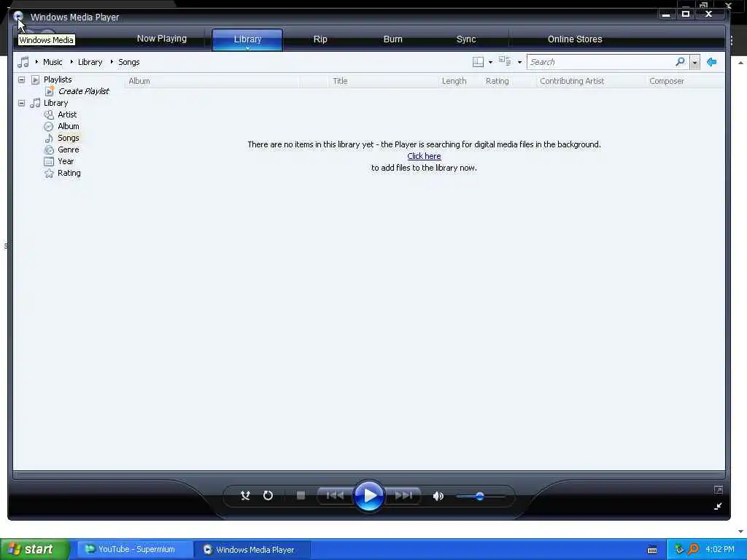Select Year in the library tree
747x560 pixels.
(66, 161)
